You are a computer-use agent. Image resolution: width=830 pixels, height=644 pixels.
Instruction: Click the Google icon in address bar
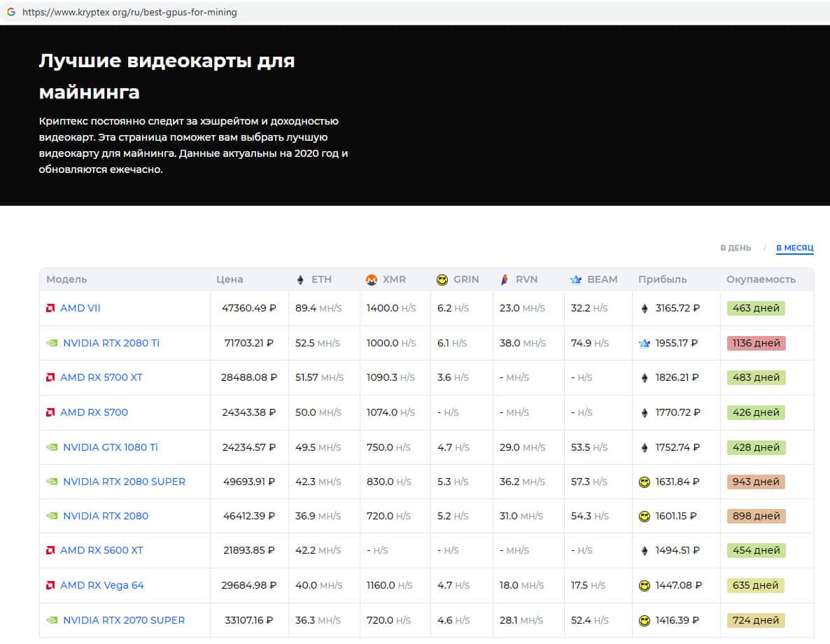click(x=11, y=12)
